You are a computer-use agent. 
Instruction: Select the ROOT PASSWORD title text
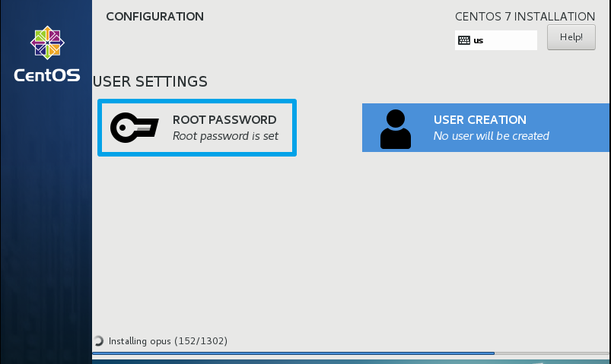[x=224, y=119]
